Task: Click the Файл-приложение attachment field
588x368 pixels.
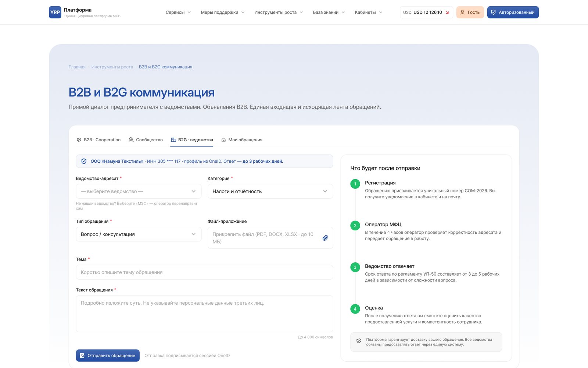Action: pos(270,238)
